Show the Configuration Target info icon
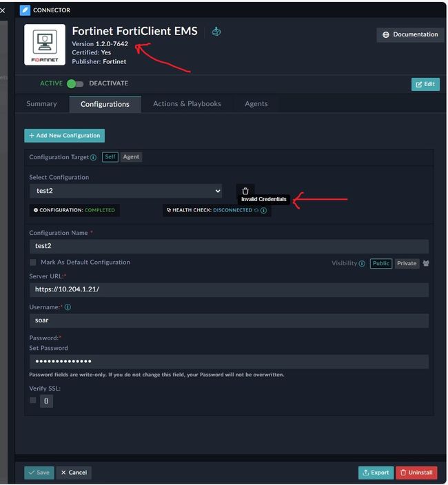 point(93,158)
